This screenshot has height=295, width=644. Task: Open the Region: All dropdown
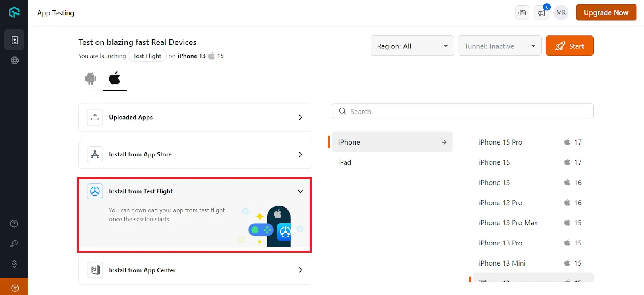click(x=412, y=46)
